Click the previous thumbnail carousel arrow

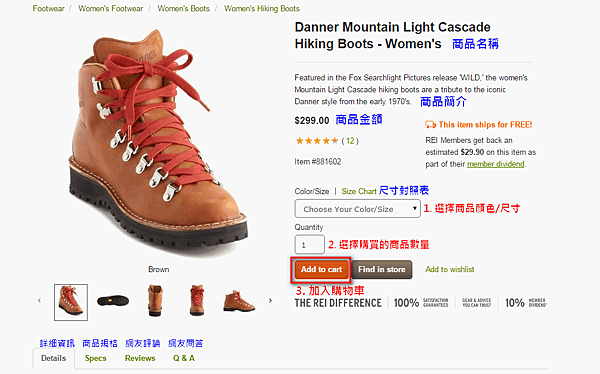39,301
